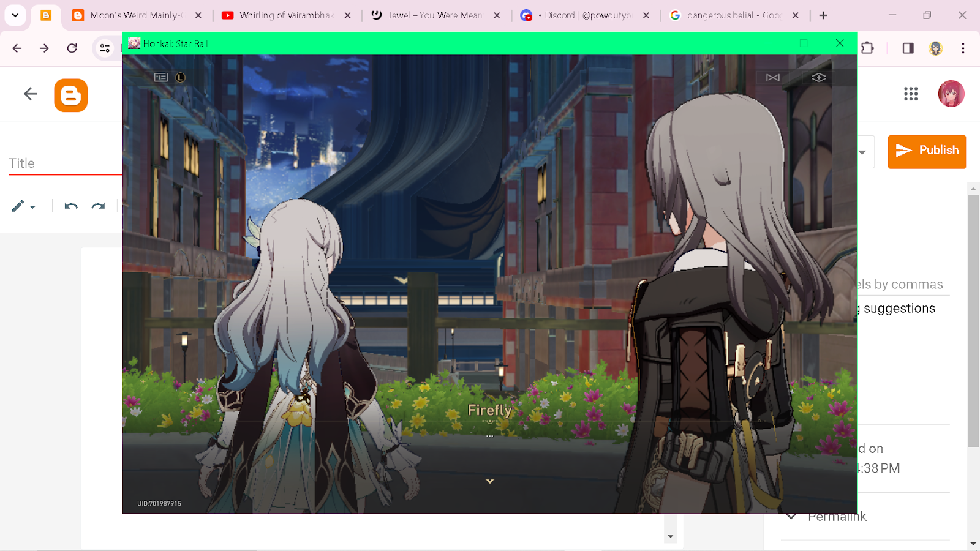This screenshot has width=980, height=551.
Task: Close the Honkai: Star Rail window
Action: [840, 43]
